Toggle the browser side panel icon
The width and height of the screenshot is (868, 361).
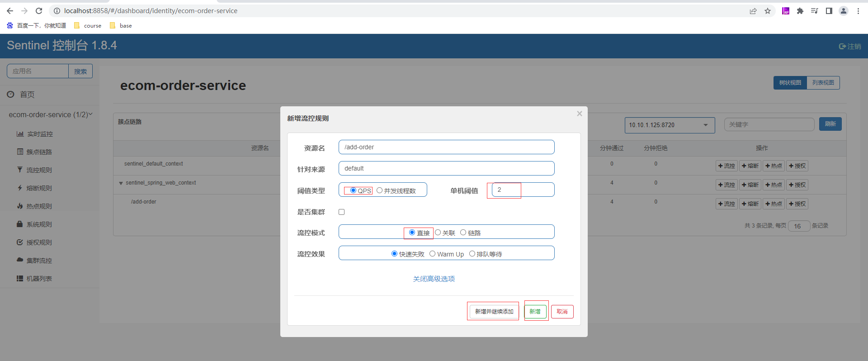(x=829, y=11)
